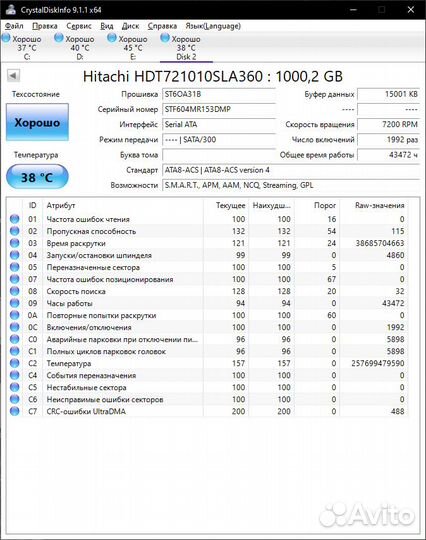The height and width of the screenshot is (540, 426).
Task: Click the Стандарт field ATA8-ACS
Action: point(291,170)
